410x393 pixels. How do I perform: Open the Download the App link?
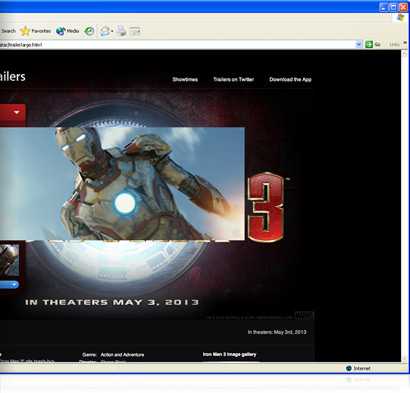pyautogui.click(x=290, y=79)
